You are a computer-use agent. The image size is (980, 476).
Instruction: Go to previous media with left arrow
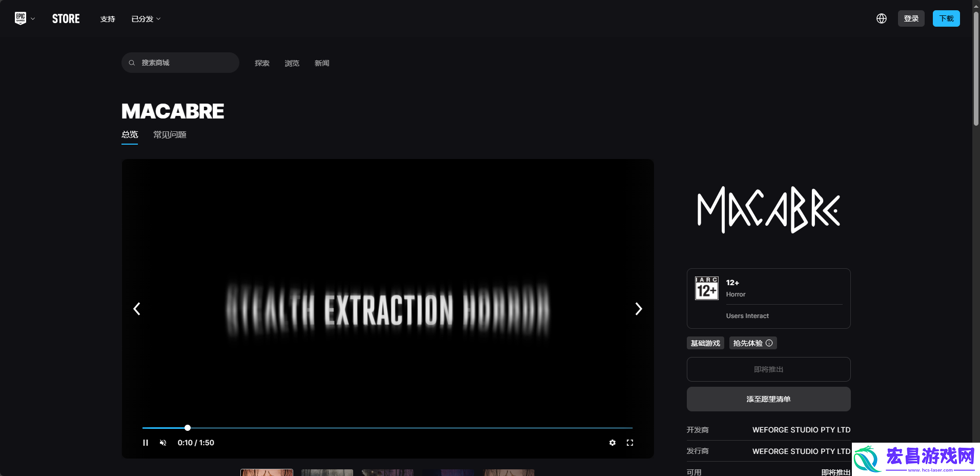(x=137, y=309)
